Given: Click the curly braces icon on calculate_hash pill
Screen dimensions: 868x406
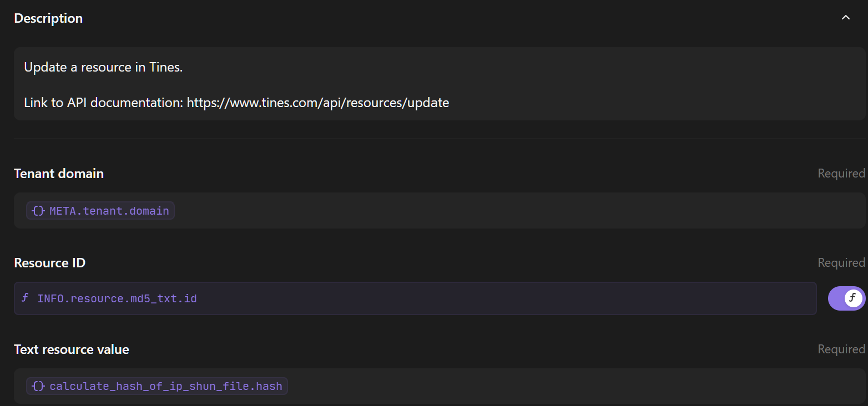Looking at the screenshot, I should coord(38,386).
